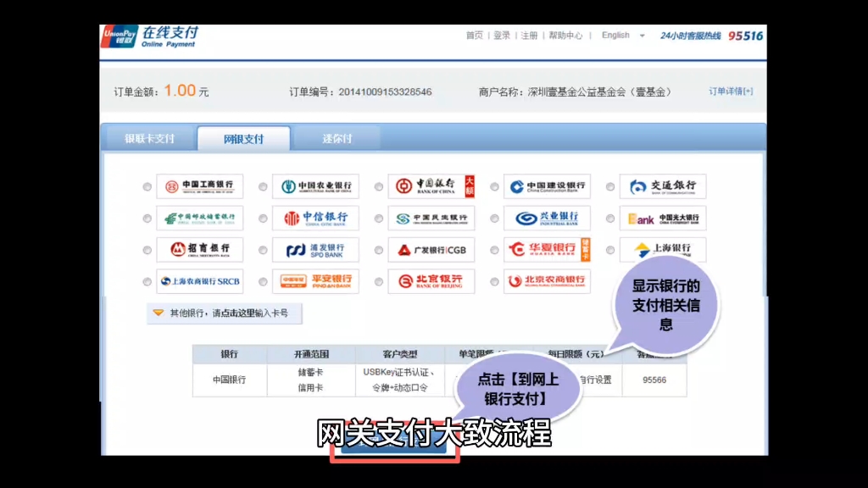Go to 首页 home link
Screen dimensions: 868x488
coord(475,36)
